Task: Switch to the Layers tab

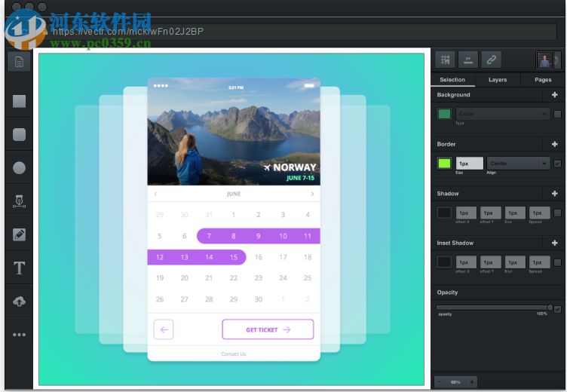Action: pos(498,80)
